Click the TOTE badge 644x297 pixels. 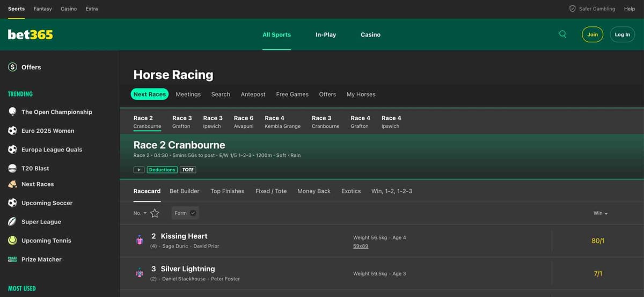tap(188, 170)
